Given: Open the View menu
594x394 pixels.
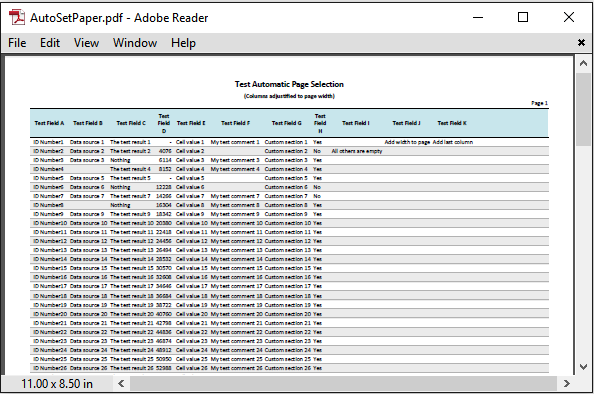Looking at the screenshot, I should click(86, 43).
